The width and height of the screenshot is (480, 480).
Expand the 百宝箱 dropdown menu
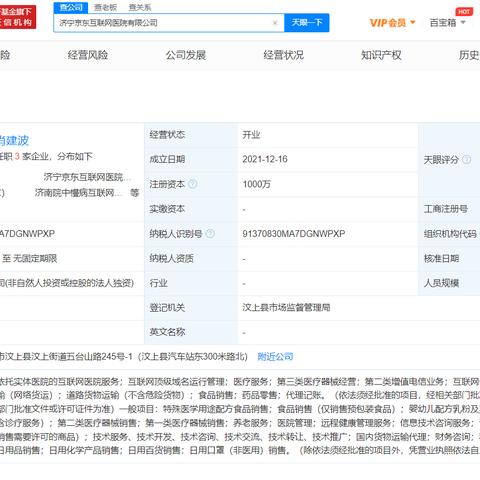point(463,23)
